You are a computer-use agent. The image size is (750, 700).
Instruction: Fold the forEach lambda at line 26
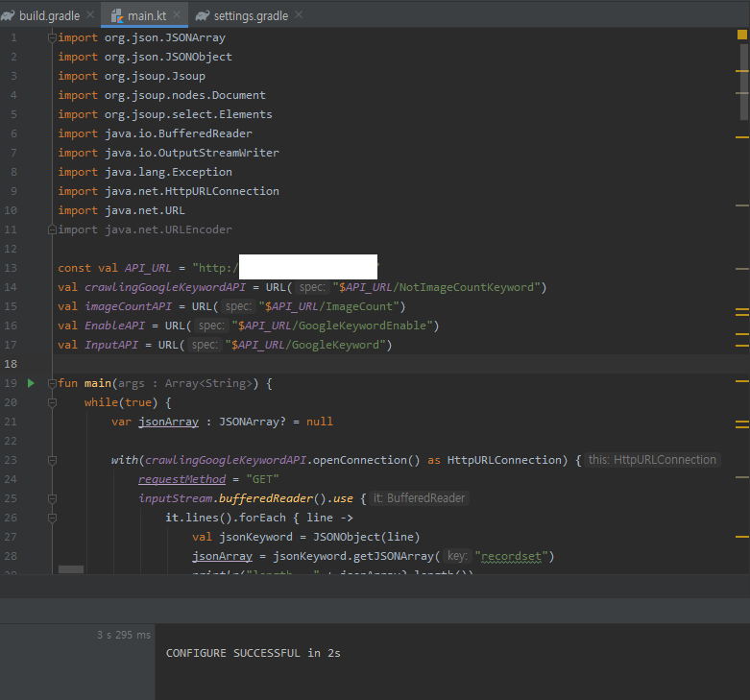52,518
